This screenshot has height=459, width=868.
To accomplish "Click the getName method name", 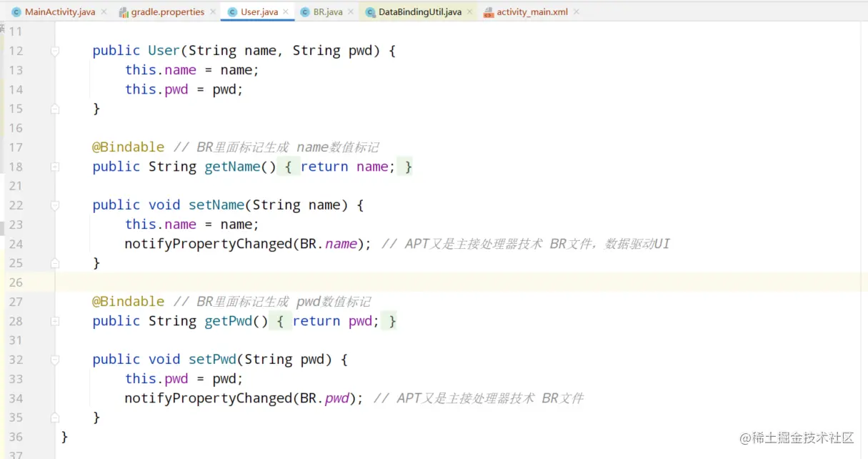I will [x=232, y=167].
